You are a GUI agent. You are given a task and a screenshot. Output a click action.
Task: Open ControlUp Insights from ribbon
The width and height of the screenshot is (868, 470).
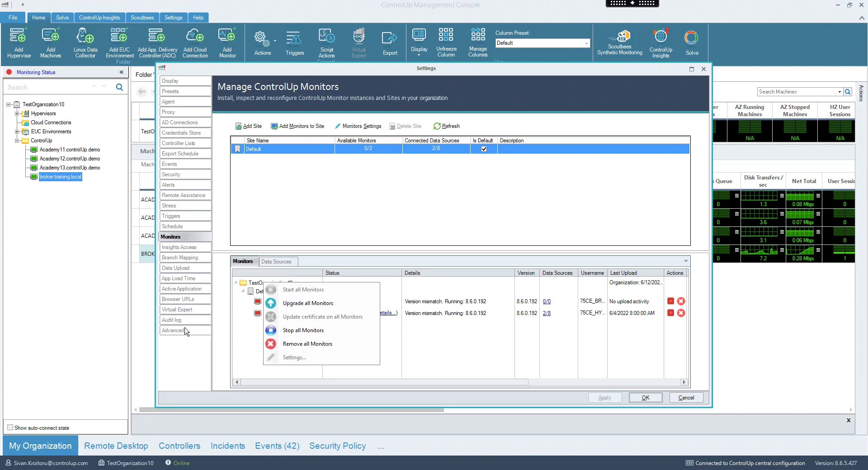(x=660, y=43)
